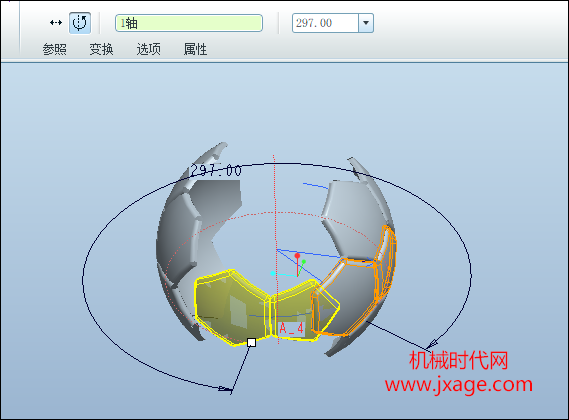Toggle the rotate transform icon

(80, 23)
